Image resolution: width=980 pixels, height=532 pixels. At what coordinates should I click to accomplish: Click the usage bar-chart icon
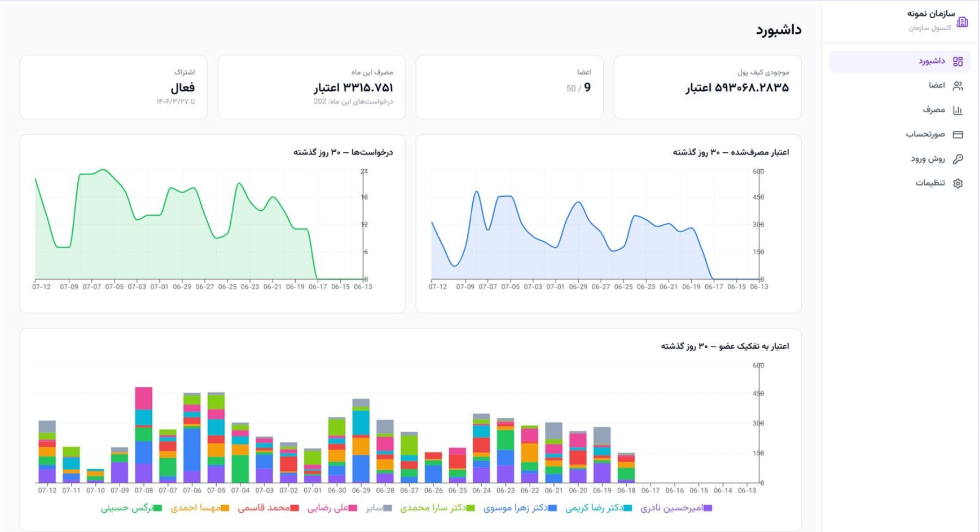[x=957, y=110]
